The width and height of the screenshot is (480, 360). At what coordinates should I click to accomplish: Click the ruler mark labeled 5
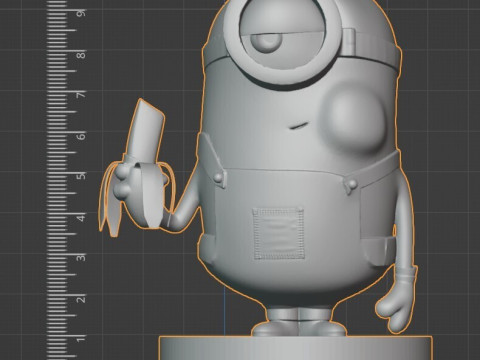tap(82, 176)
